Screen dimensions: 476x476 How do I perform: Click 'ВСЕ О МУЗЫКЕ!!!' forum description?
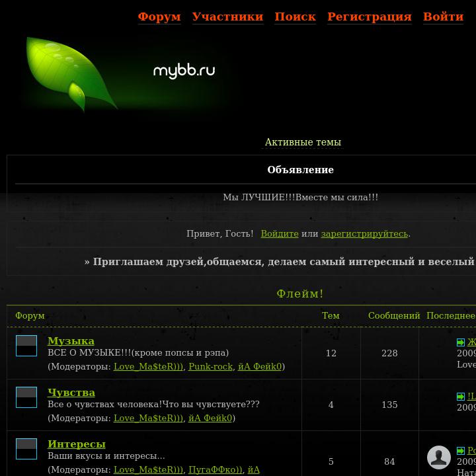(138, 353)
